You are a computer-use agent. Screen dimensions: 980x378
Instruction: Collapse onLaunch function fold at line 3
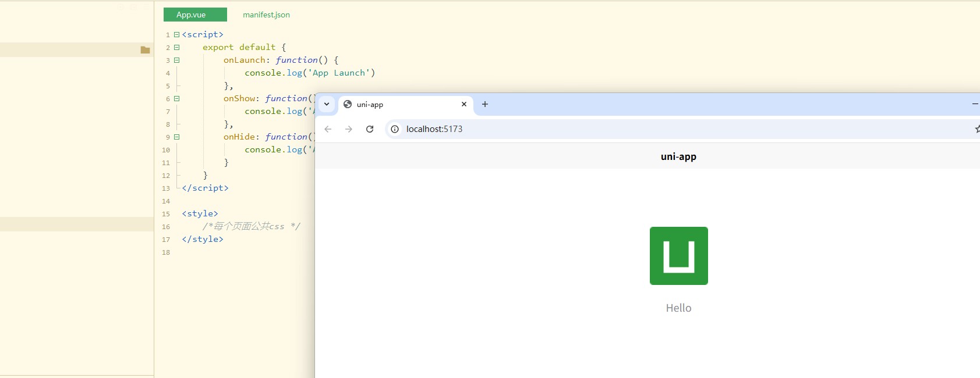(x=176, y=60)
